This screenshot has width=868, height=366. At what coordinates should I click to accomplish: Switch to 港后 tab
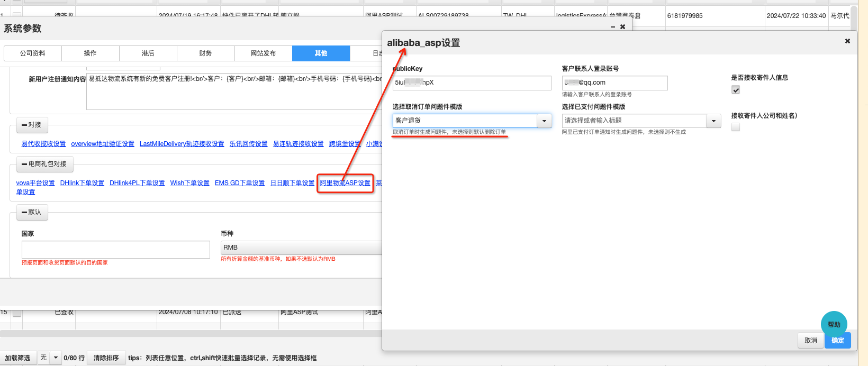coord(148,53)
